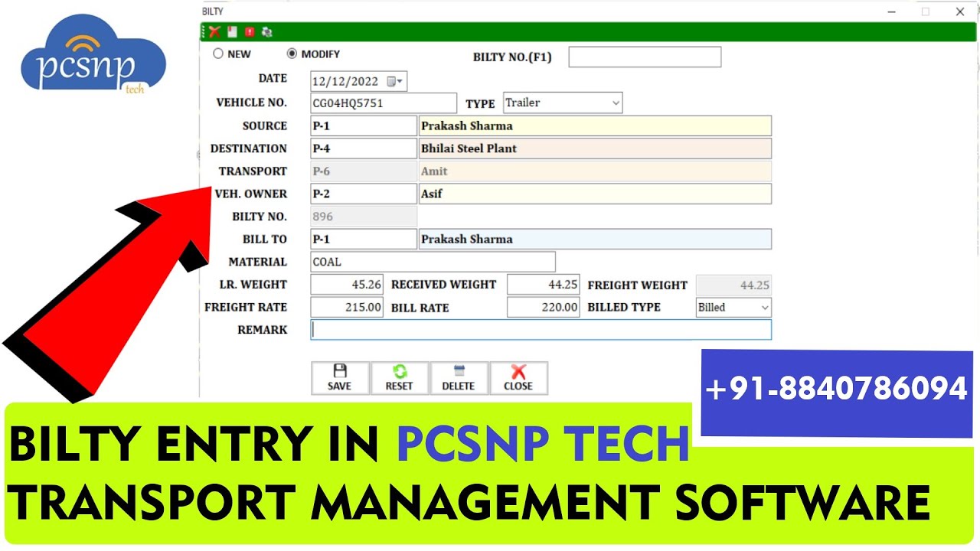Open the BILLED TYPE dropdown
The image size is (980, 551).
[x=765, y=308]
